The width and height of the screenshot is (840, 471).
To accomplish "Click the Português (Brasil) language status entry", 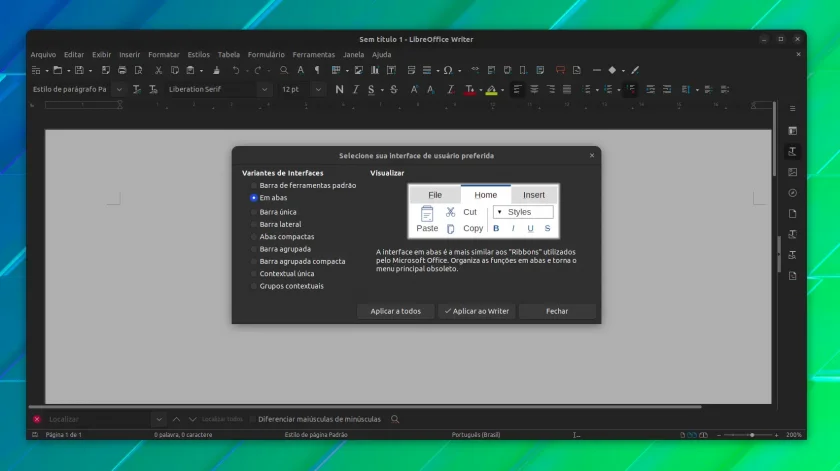I will (x=476, y=435).
